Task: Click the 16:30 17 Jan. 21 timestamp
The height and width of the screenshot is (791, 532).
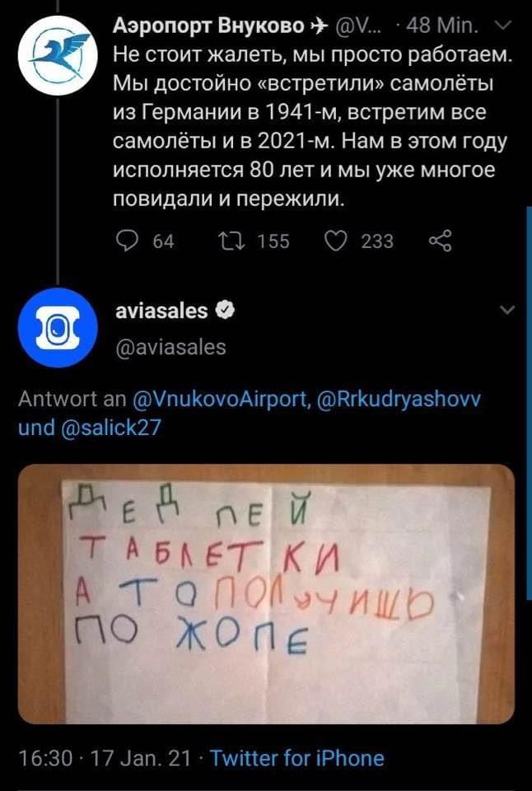Action: pos(105,758)
